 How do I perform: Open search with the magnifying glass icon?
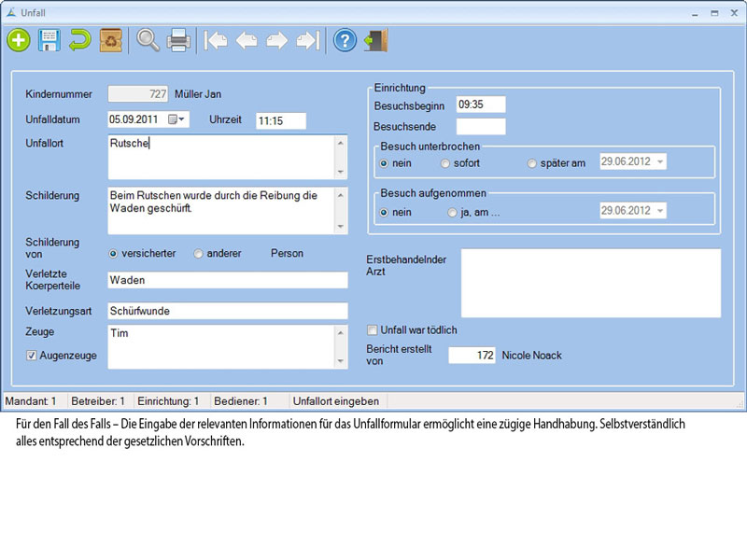[x=148, y=40]
